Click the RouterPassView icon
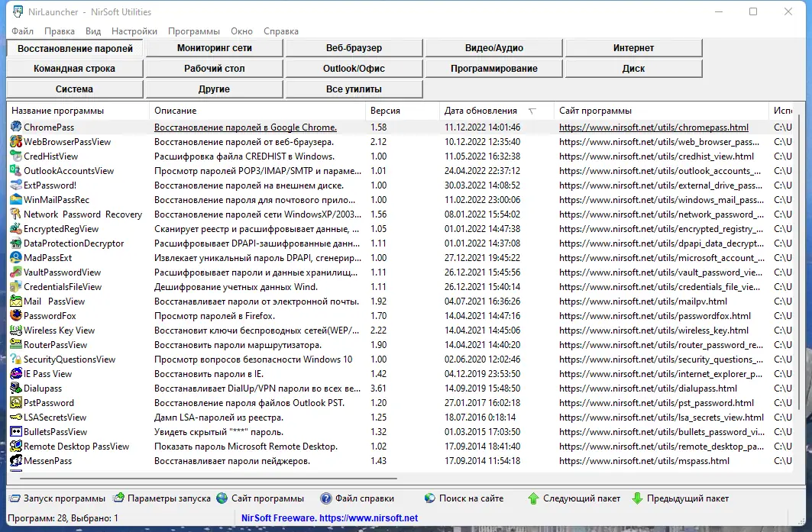Screen dimensions: 812x532 [x=16, y=344]
